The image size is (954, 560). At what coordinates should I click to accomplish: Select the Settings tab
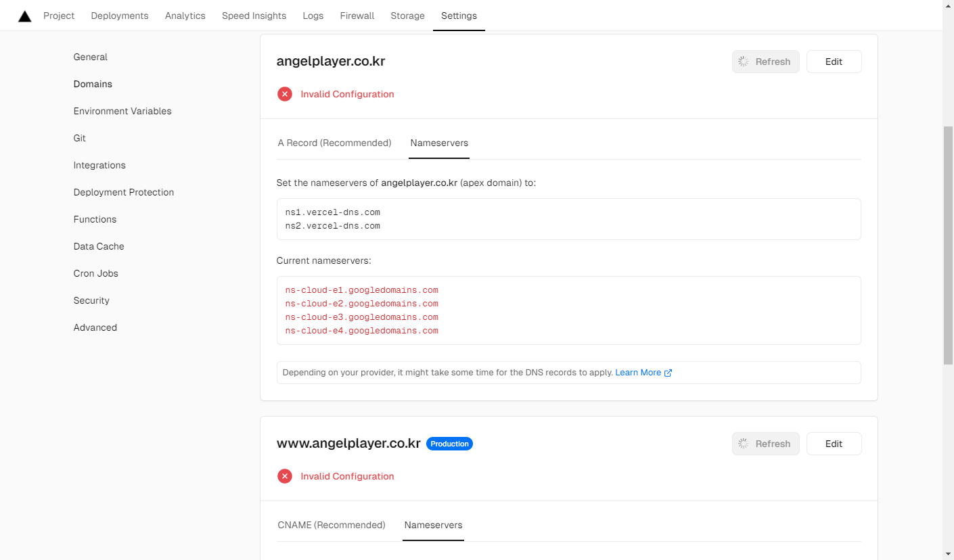[459, 16]
